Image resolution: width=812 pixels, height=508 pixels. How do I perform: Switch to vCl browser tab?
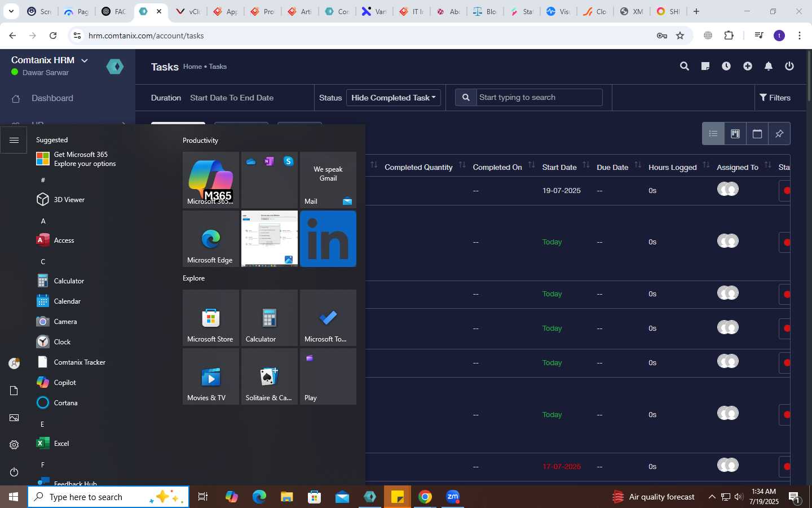(188, 11)
